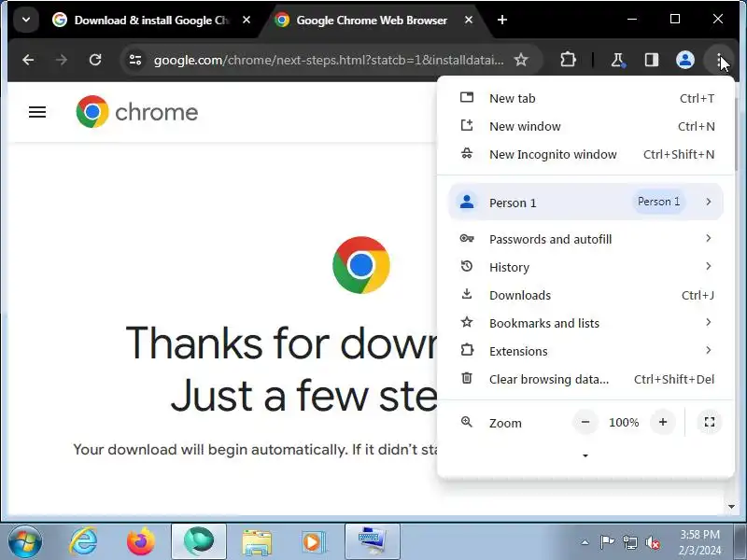The image size is (747, 560).
Task: Open Windows Explorer folder in taskbar
Action: click(257, 542)
